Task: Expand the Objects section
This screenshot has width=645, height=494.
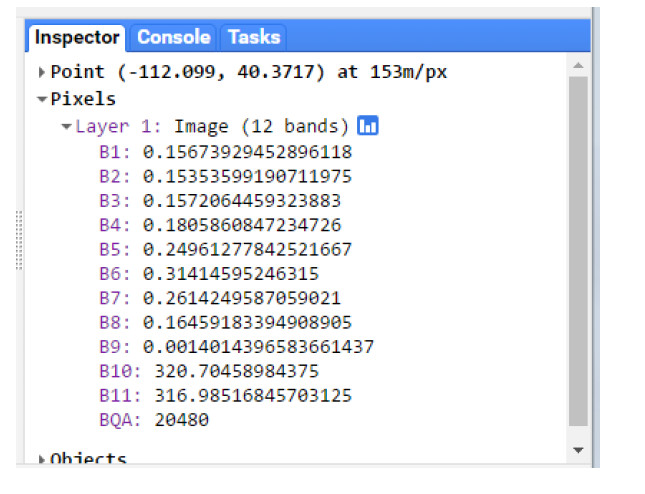Action: click(x=42, y=459)
